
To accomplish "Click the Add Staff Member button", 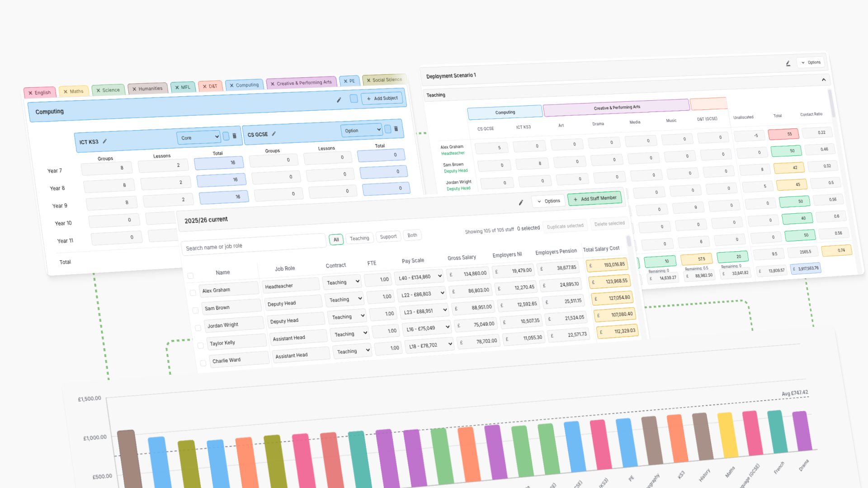I will point(594,198).
